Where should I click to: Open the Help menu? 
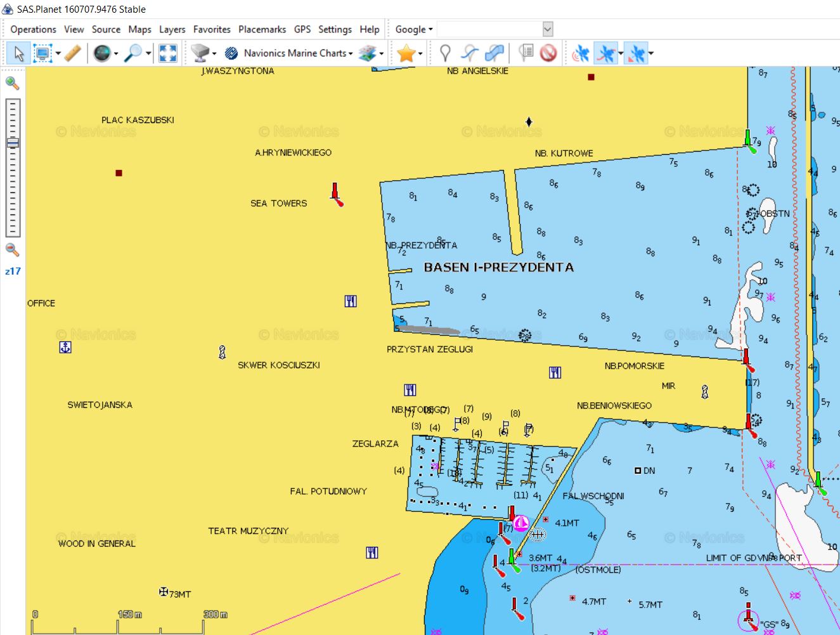[369, 29]
